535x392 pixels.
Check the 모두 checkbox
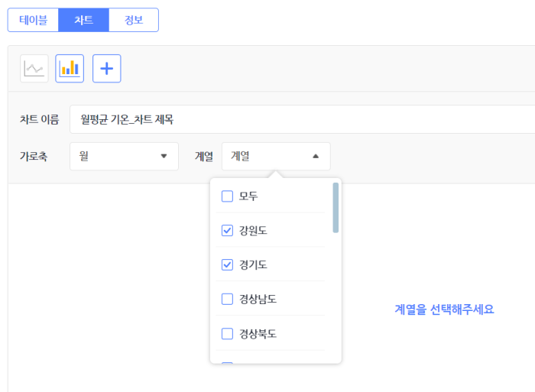click(227, 196)
